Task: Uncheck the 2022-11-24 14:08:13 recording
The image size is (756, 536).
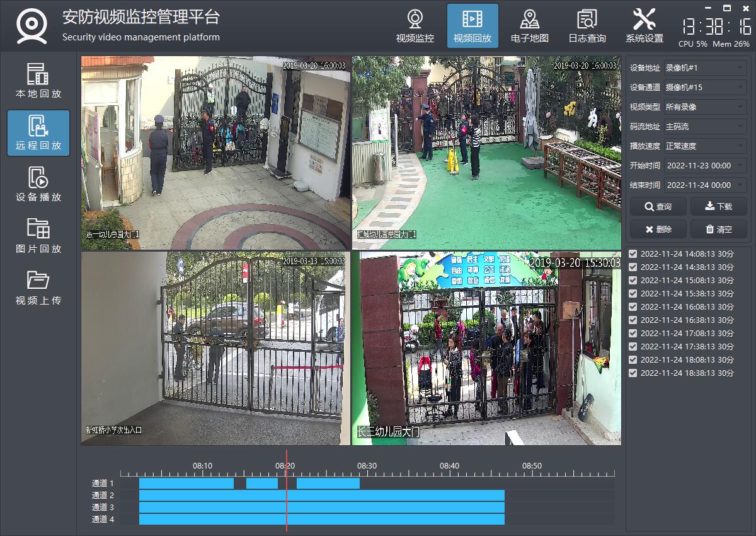Action: click(633, 254)
